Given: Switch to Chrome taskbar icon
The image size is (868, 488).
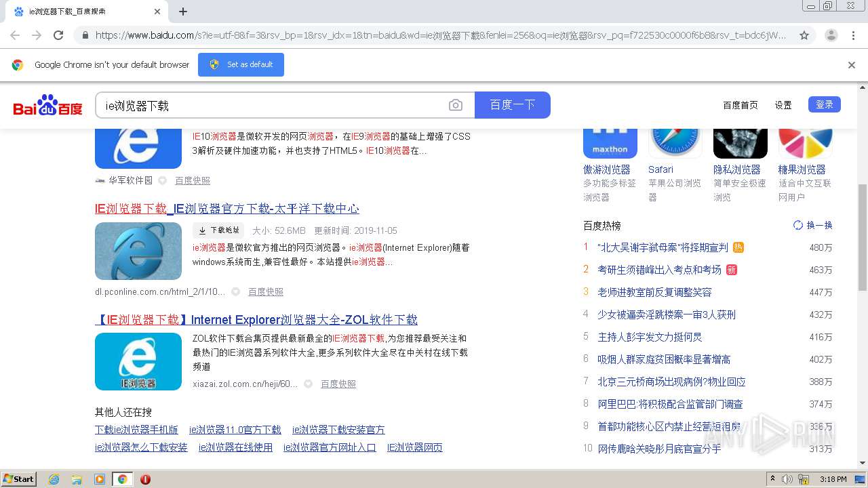Looking at the screenshot, I should click(x=122, y=479).
